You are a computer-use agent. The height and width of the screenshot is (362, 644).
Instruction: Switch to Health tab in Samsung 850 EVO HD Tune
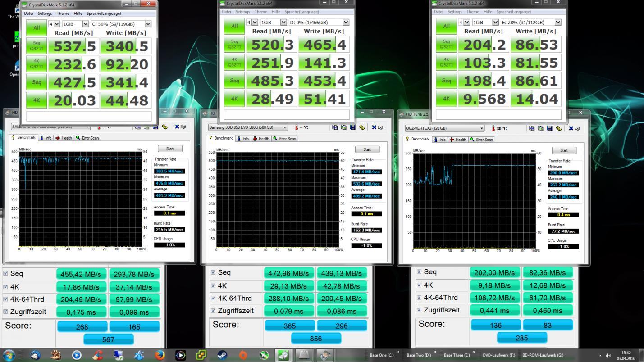pyautogui.click(x=261, y=139)
